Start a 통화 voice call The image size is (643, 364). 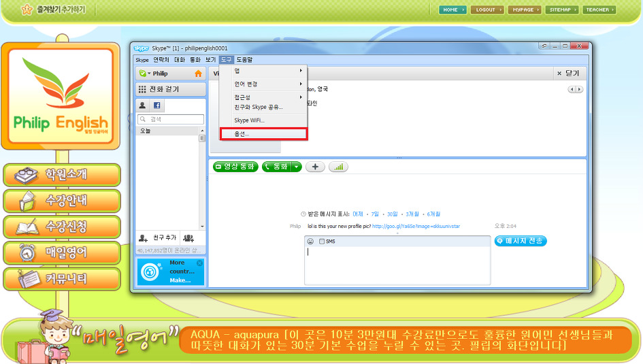pyautogui.click(x=277, y=167)
